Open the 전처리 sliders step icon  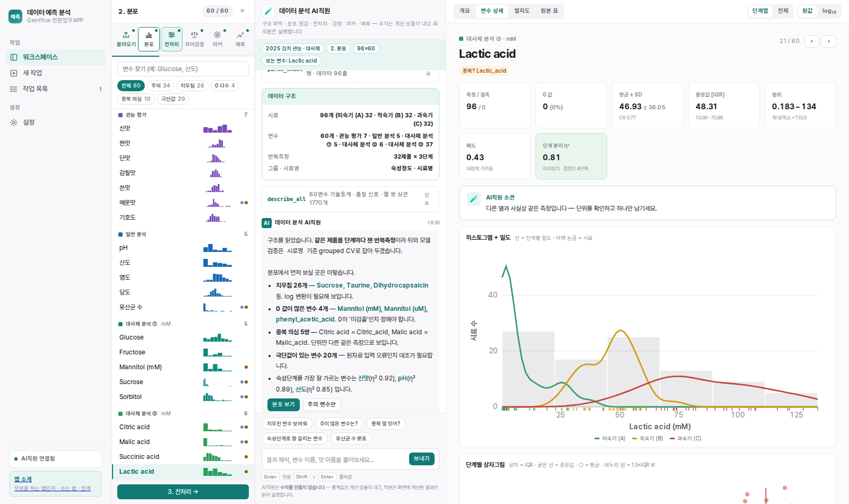point(172,35)
